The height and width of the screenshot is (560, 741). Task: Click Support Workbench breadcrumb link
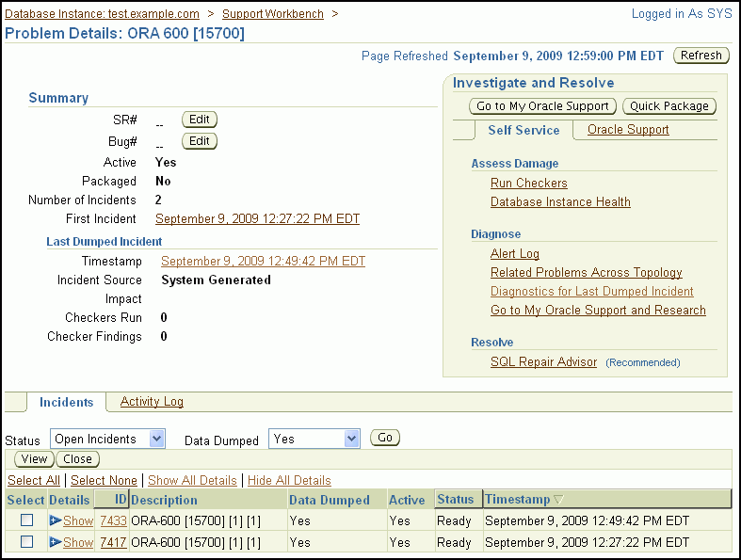point(272,14)
